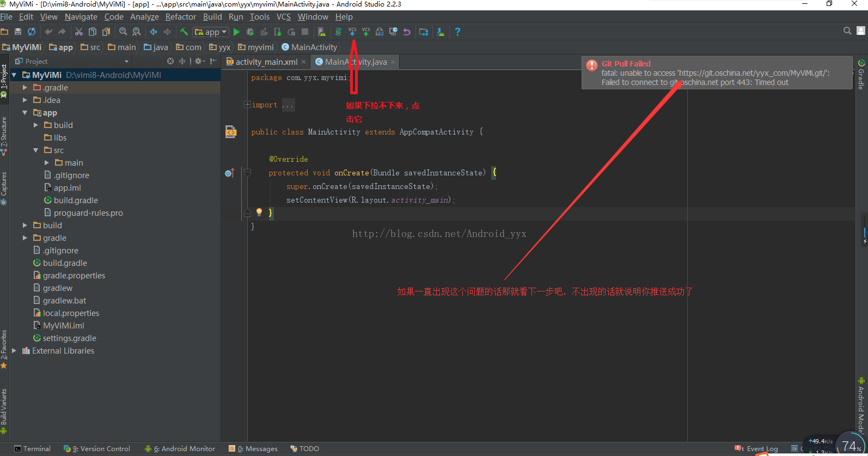Image resolution: width=868 pixels, height=456 pixels.
Task: Open the Refactor menu
Action: tap(181, 17)
